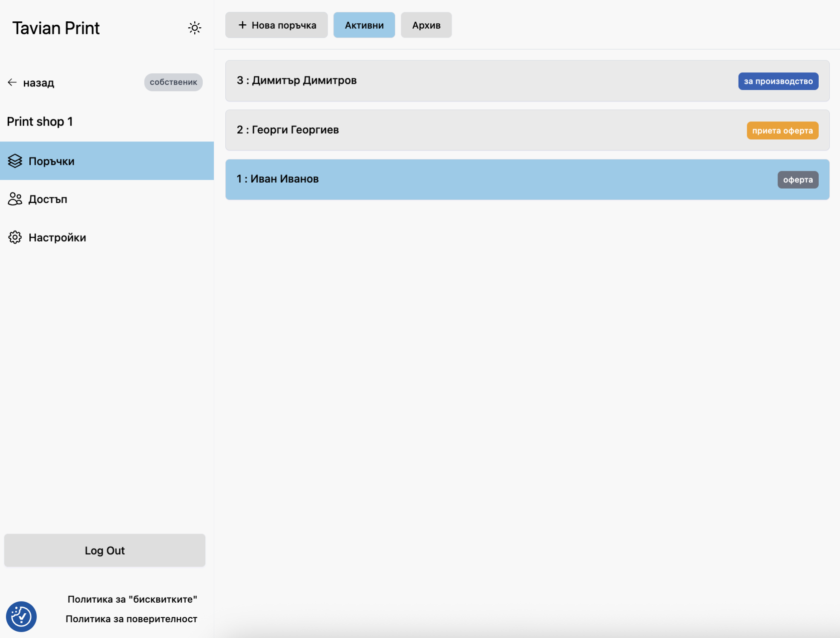Click the gray оферта status badge
The height and width of the screenshot is (638, 840).
coord(797,180)
